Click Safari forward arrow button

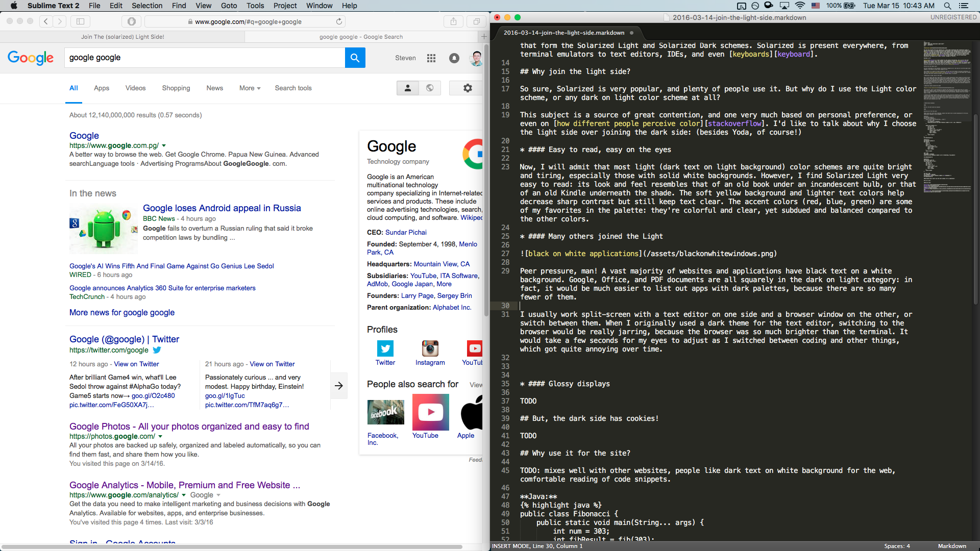pos(60,21)
